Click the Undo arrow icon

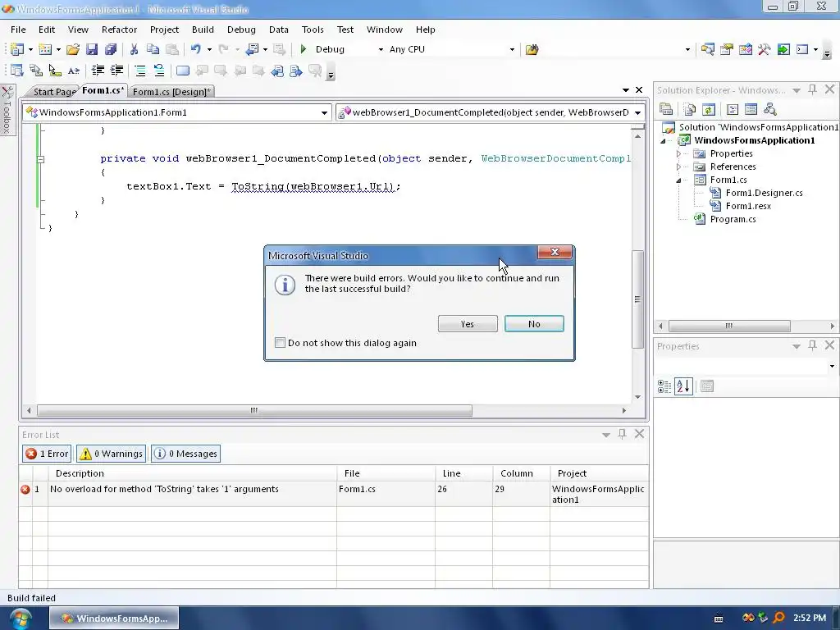click(x=195, y=49)
